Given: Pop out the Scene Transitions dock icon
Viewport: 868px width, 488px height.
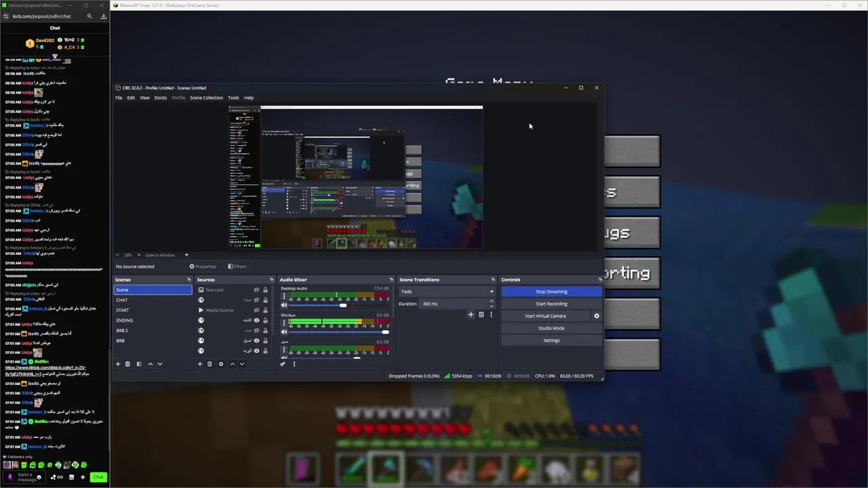Looking at the screenshot, I should tap(493, 280).
